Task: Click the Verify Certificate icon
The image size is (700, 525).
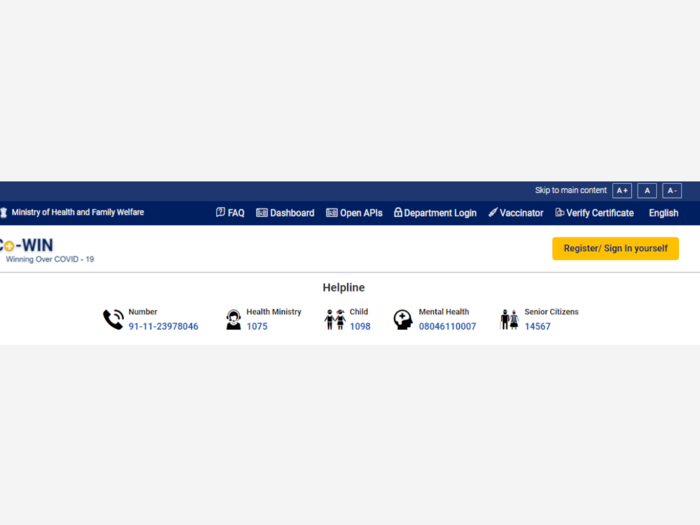Action: point(560,212)
